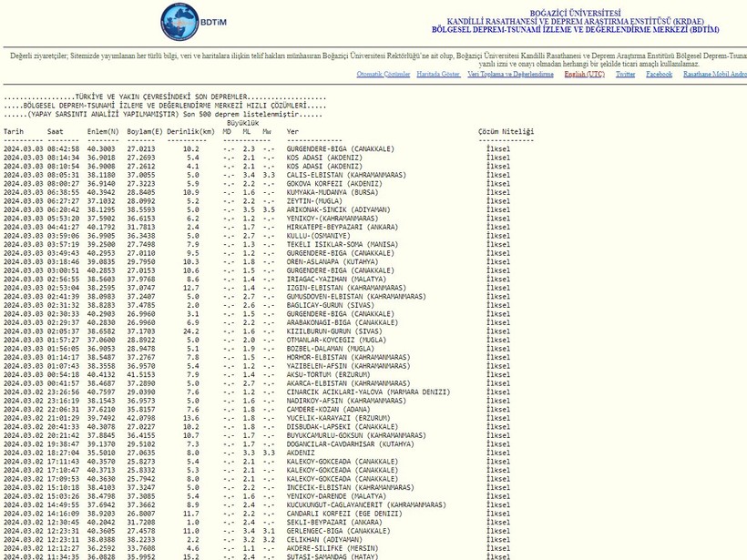747x560 pixels.
Task: Click the Çözüm Niteliği column header
Action: coord(506,132)
